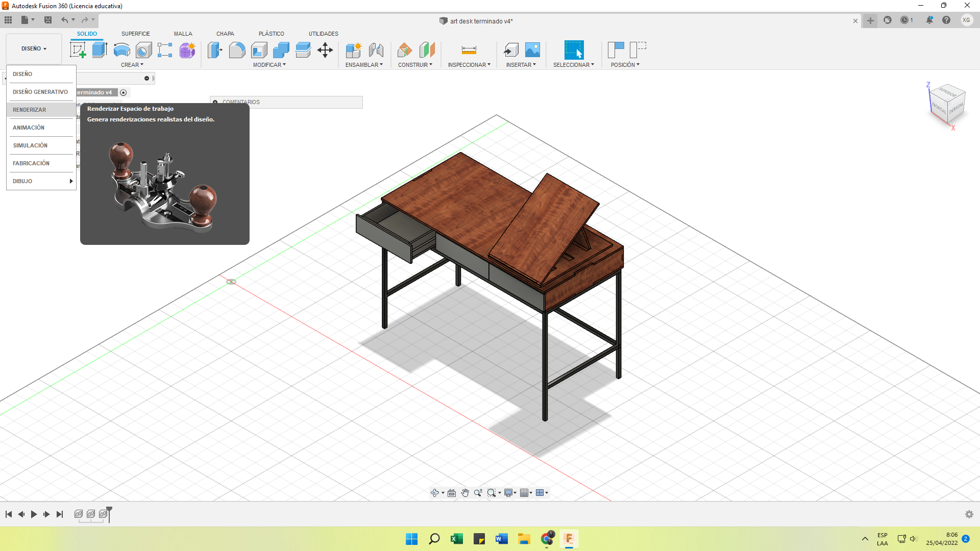Viewport: 980px width, 551px height.
Task: Click the timeline settings gear icon
Action: tap(969, 514)
